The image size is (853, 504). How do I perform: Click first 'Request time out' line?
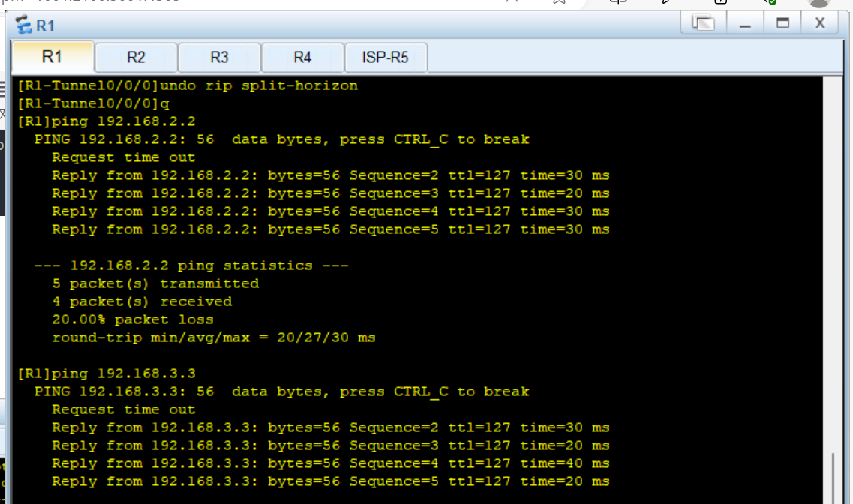coord(124,157)
